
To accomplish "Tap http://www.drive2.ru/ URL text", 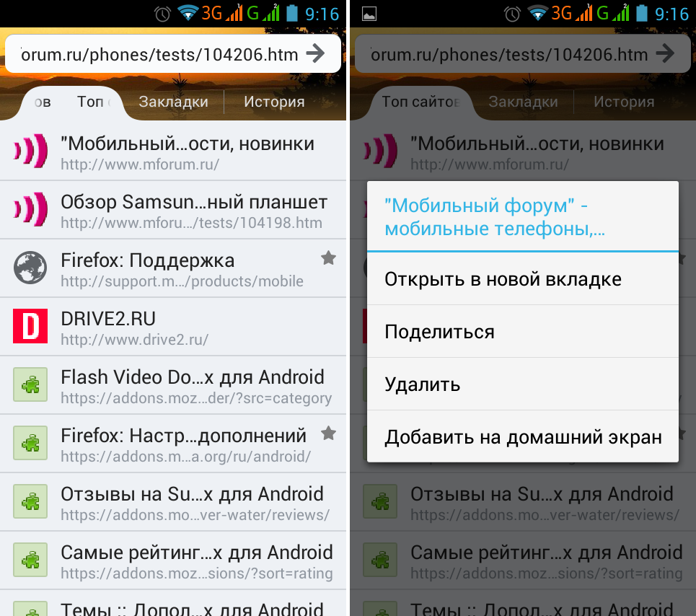I will (x=134, y=340).
